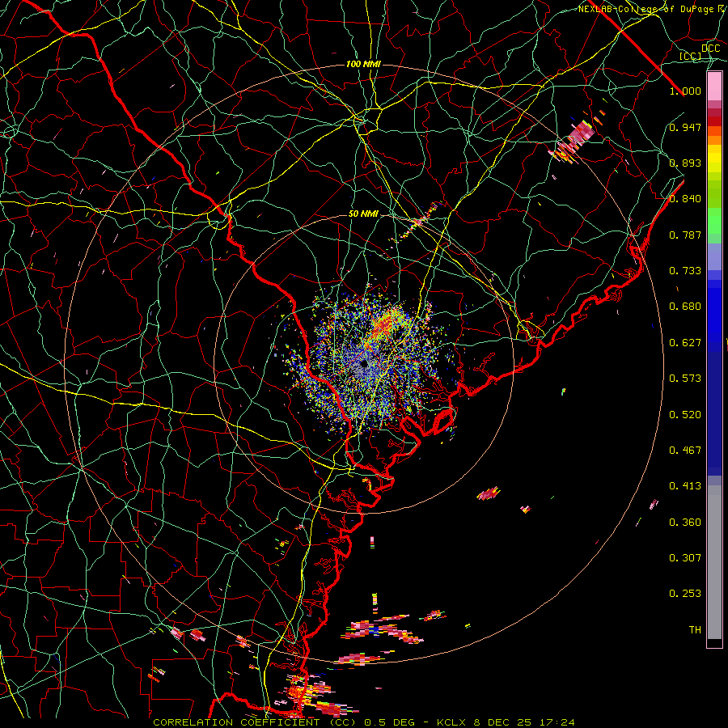Image resolution: width=728 pixels, height=728 pixels.
Task: Click the 8 DEC 25 date in footer
Action: coord(503,722)
